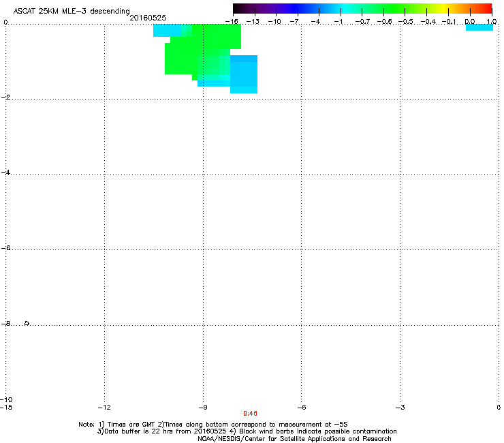Click the NOAA/NESDIS credit line
Image resolution: width=504 pixels, height=443 pixels.
coord(294,439)
